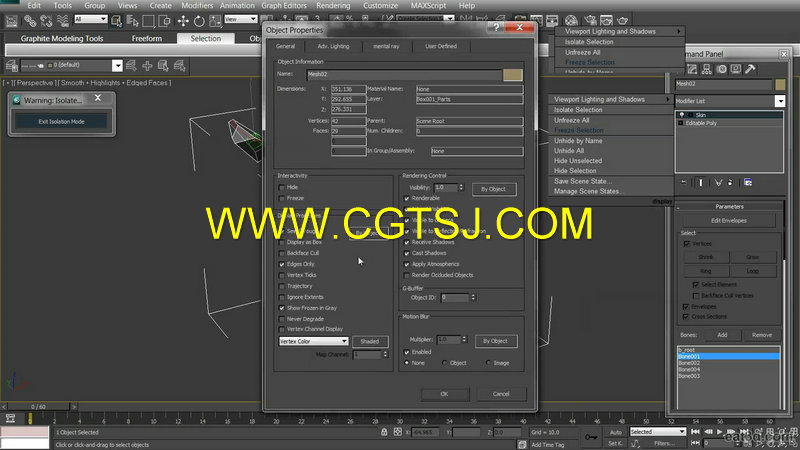Image resolution: width=800 pixels, height=450 pixels.
Task: Choose the Rectangular Selection Region tool
Action: 148,21
